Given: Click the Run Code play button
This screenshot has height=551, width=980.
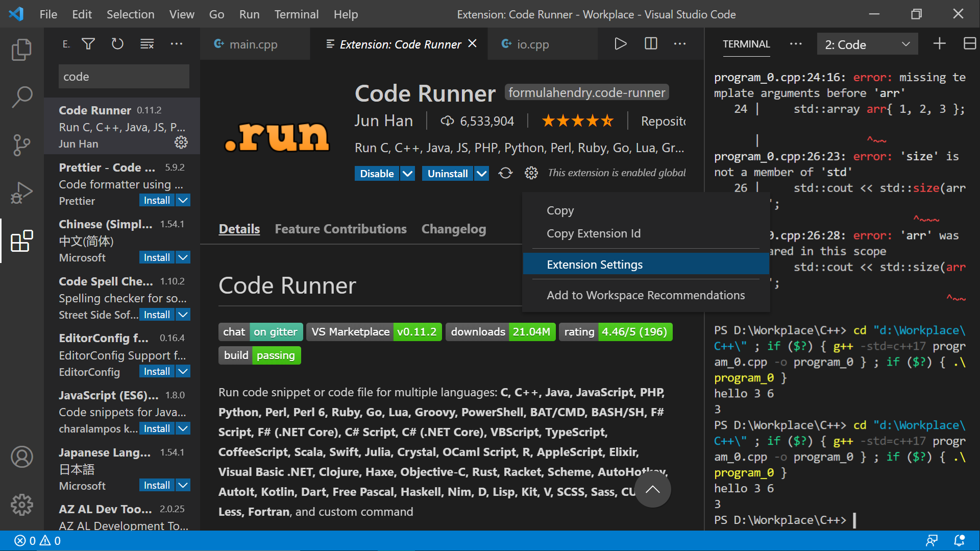Looking at the screenshot, I should coord(620,44).
